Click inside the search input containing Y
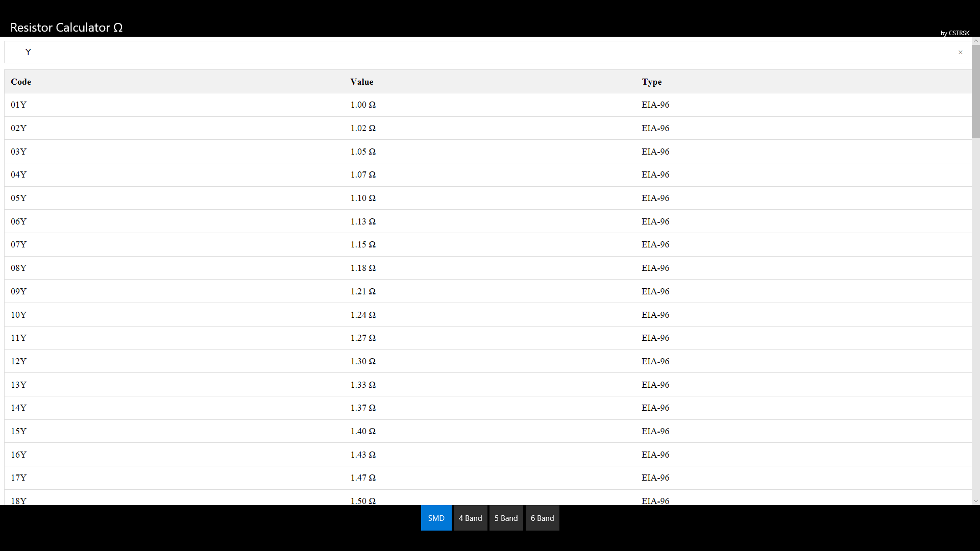 204,52
